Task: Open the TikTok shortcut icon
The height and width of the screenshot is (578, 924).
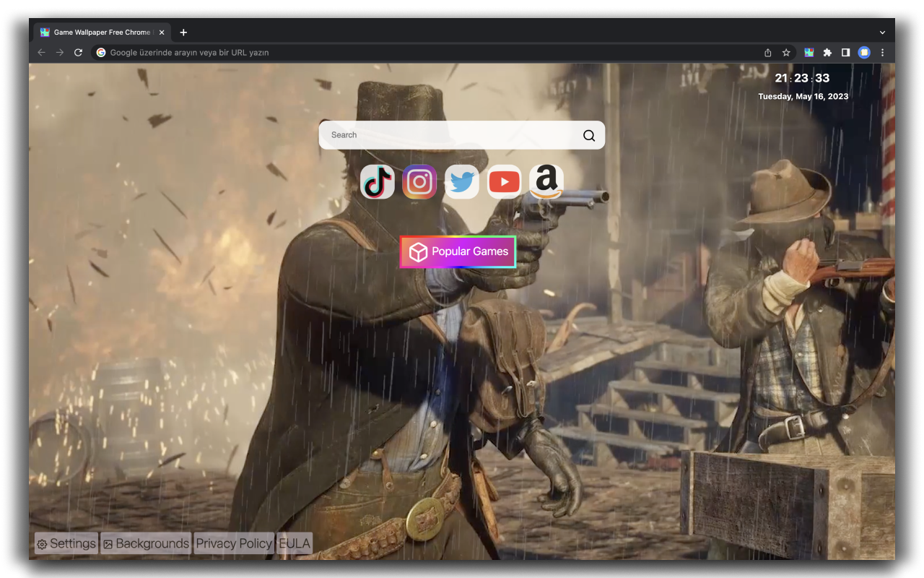Action: [377, 181]
